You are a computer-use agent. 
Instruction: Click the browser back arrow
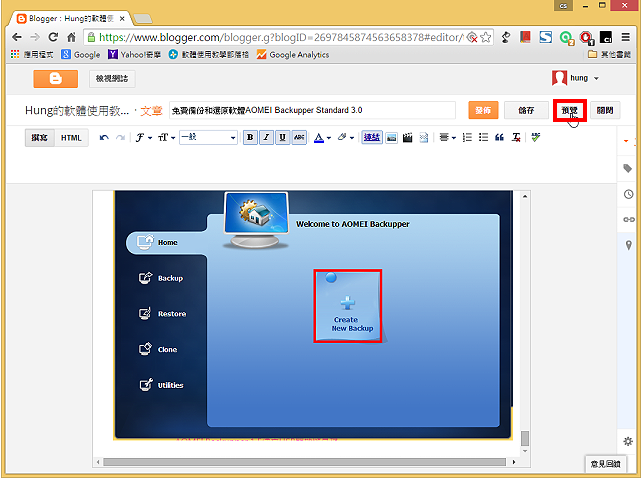click(x=17, y=37)
